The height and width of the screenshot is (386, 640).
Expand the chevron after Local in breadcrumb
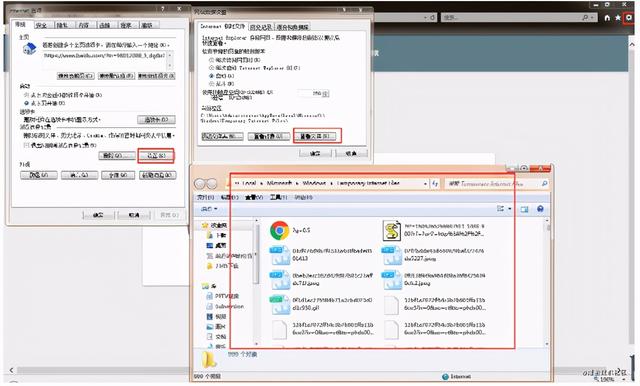coord(261,184)
